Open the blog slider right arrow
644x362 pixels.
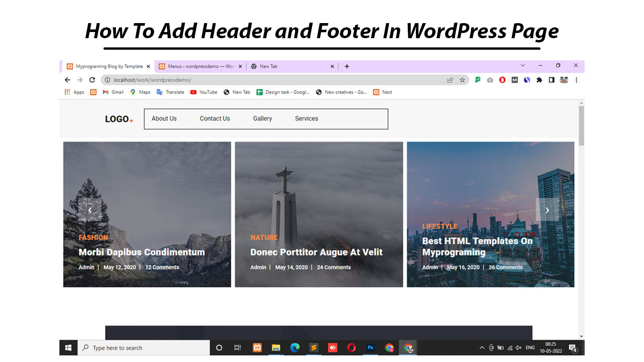point(547,210)
